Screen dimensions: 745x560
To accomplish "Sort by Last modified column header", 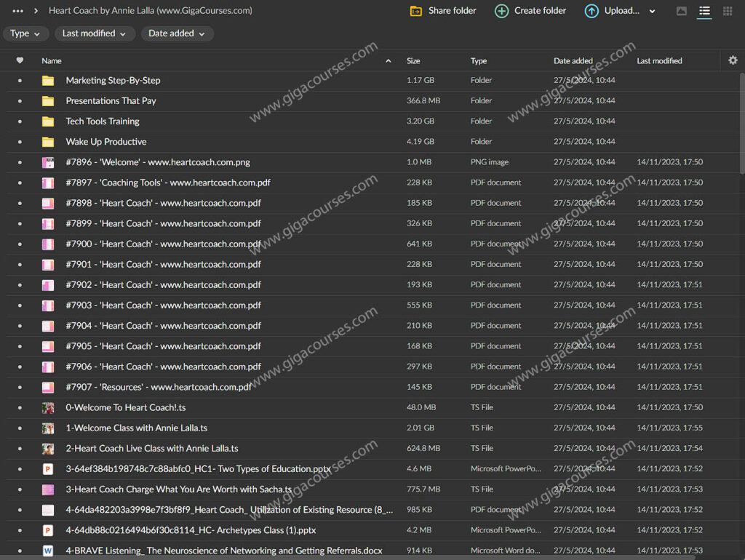I will 659,61.
